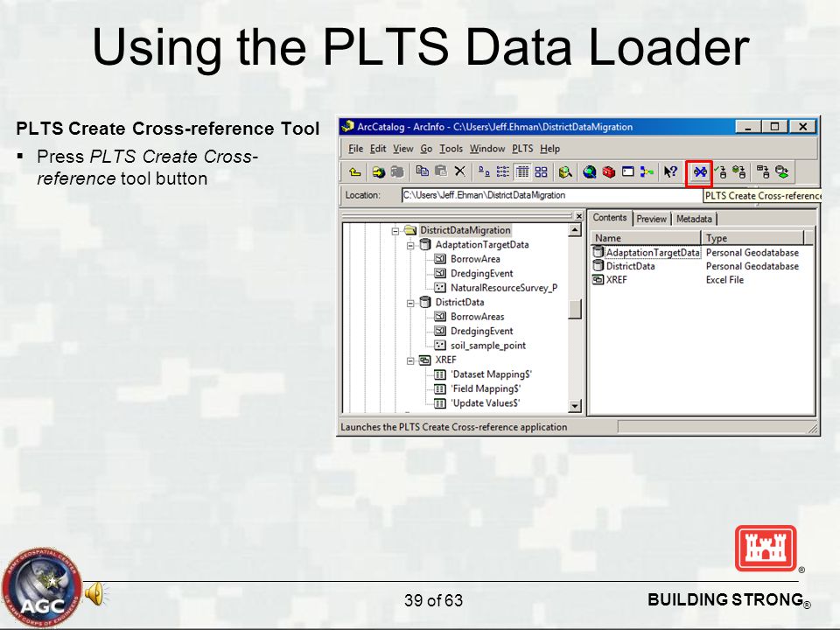The height and width of the screenshot is (630, 840).
Task: Click the Search toolbar icon
Action: point(565,172)
